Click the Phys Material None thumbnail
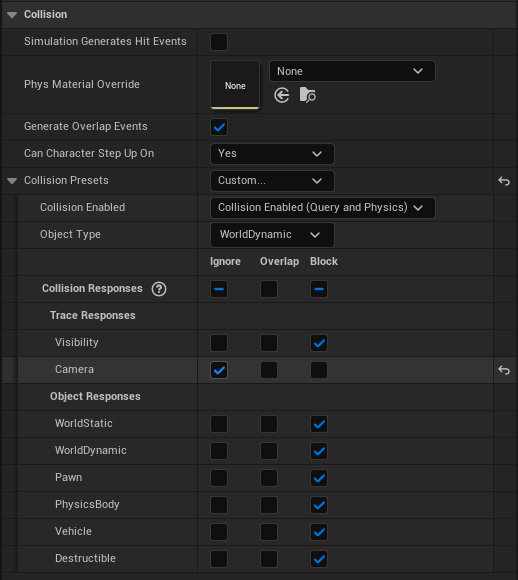 (235, 85)
